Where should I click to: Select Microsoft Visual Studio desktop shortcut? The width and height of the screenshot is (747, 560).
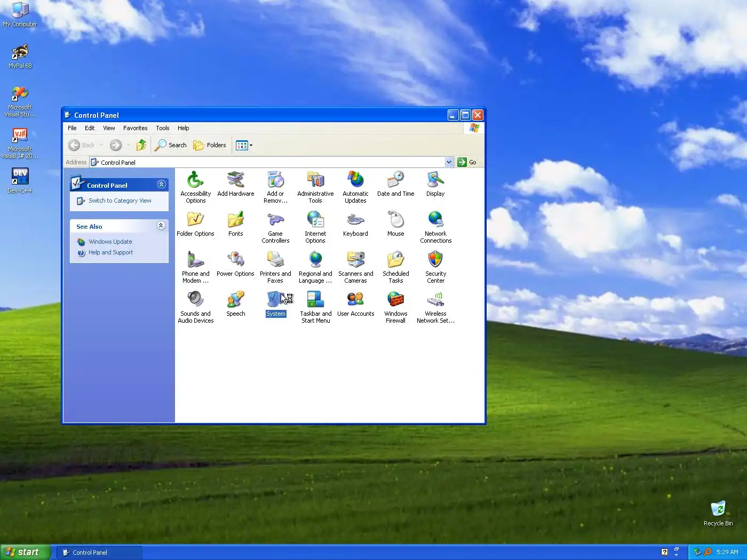point(20,101)
